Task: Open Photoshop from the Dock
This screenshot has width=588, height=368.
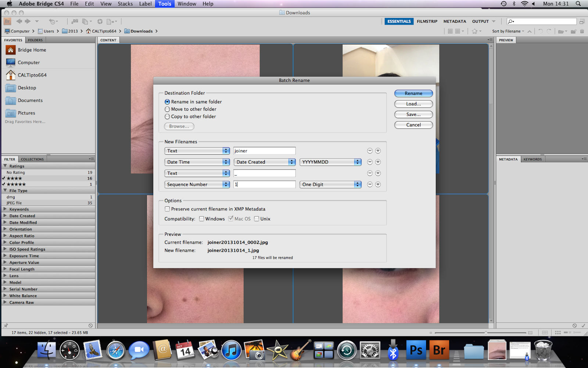Action: coord(416,350)
